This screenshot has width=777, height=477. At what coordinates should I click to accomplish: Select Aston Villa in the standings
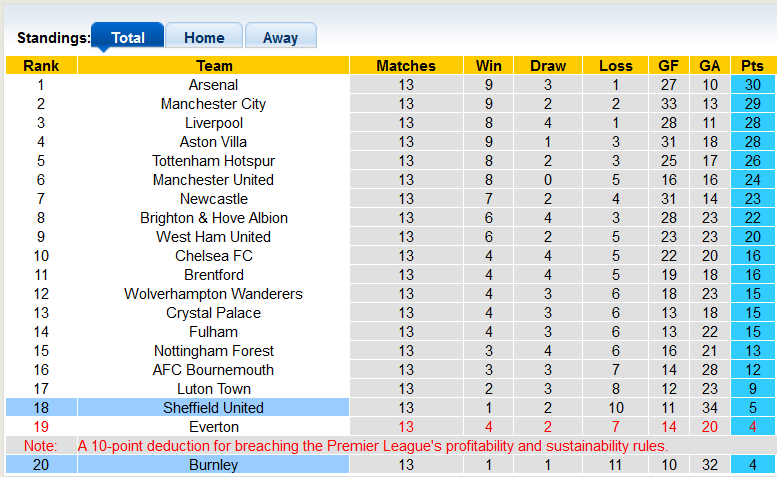pyautogui.click(x=213, y=142)
